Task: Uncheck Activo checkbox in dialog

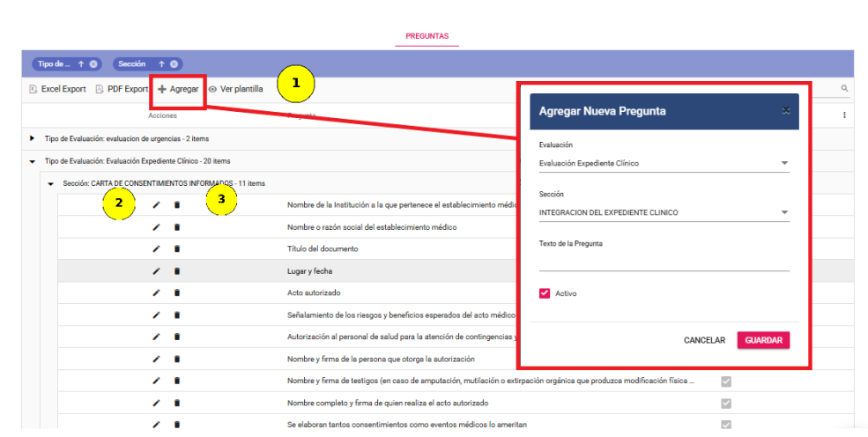Action: click(x=545, y=293)
